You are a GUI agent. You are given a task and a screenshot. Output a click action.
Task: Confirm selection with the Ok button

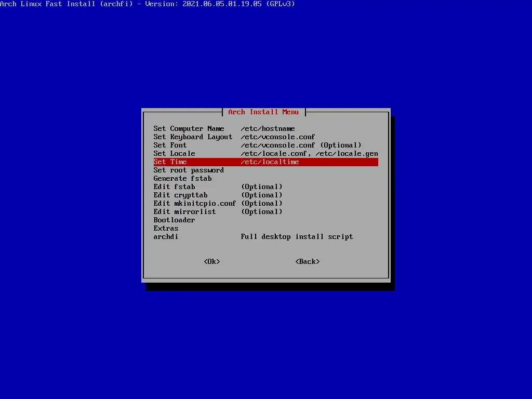click(212, 262)
